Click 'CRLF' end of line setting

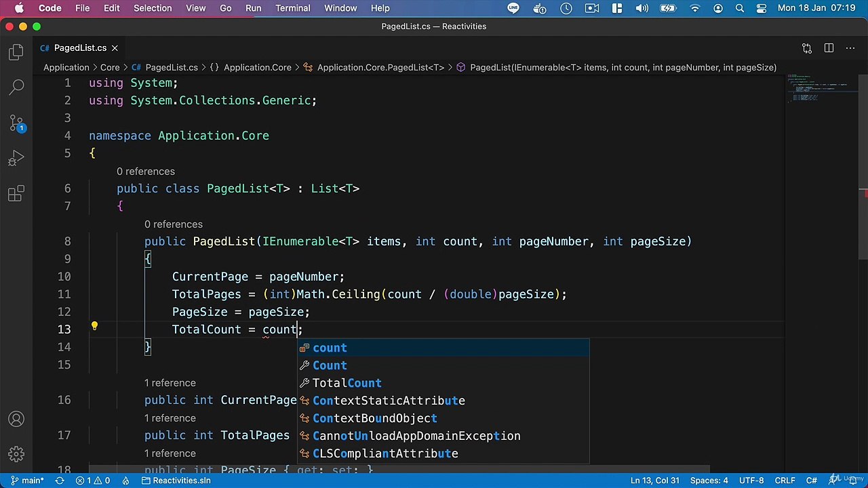click(x=785, y=481)
